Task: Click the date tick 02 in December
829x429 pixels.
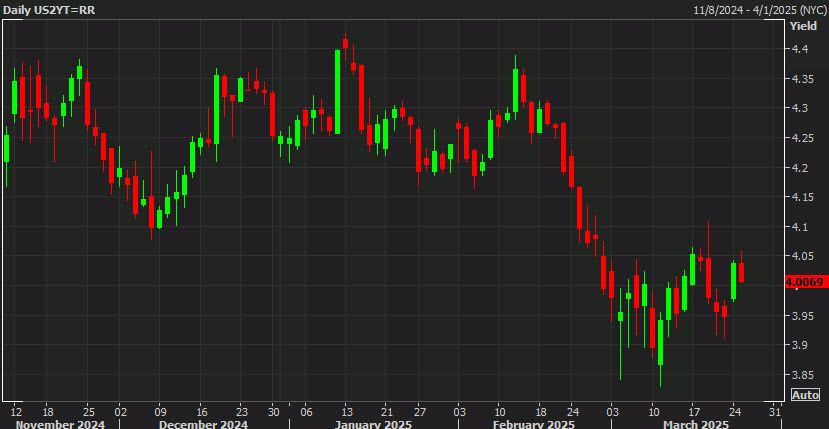Action: 120,412
